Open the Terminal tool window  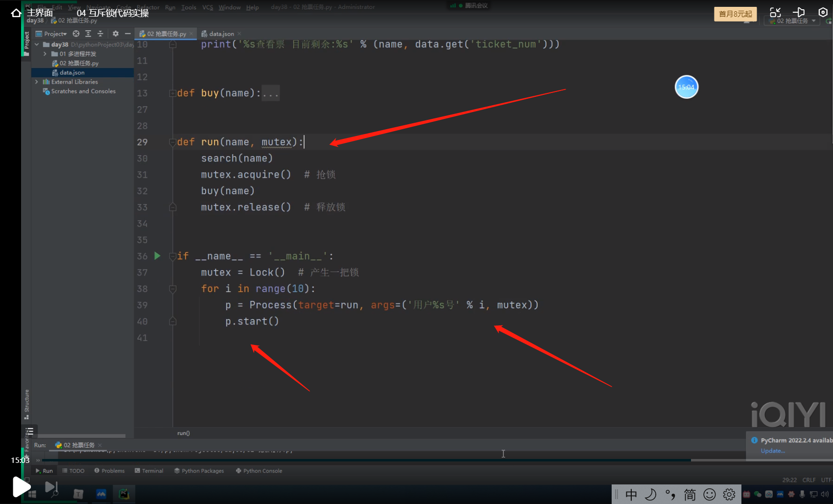point(149,471)
